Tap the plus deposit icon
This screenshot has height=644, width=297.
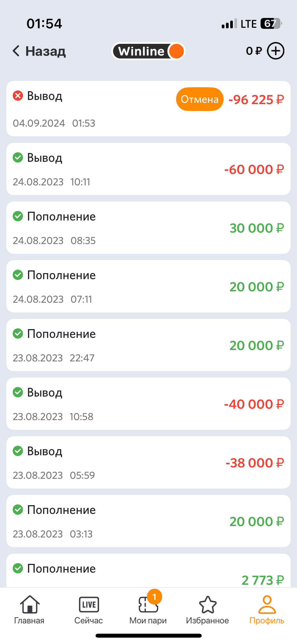276,51
